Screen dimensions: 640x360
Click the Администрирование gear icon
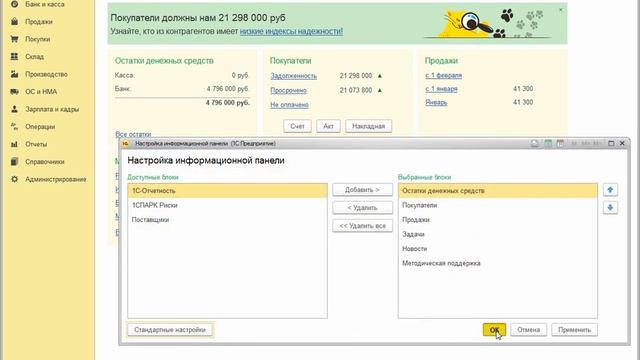pyautogui.click(x=14, y=180)
